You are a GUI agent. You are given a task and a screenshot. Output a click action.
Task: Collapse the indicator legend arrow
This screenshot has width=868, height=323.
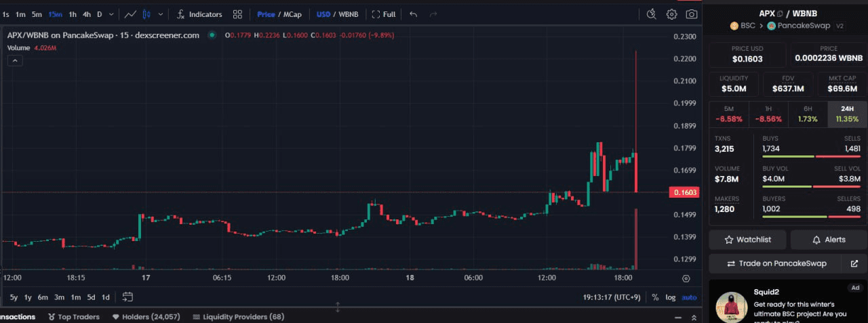pyautogui.click(x=15, y=60)
